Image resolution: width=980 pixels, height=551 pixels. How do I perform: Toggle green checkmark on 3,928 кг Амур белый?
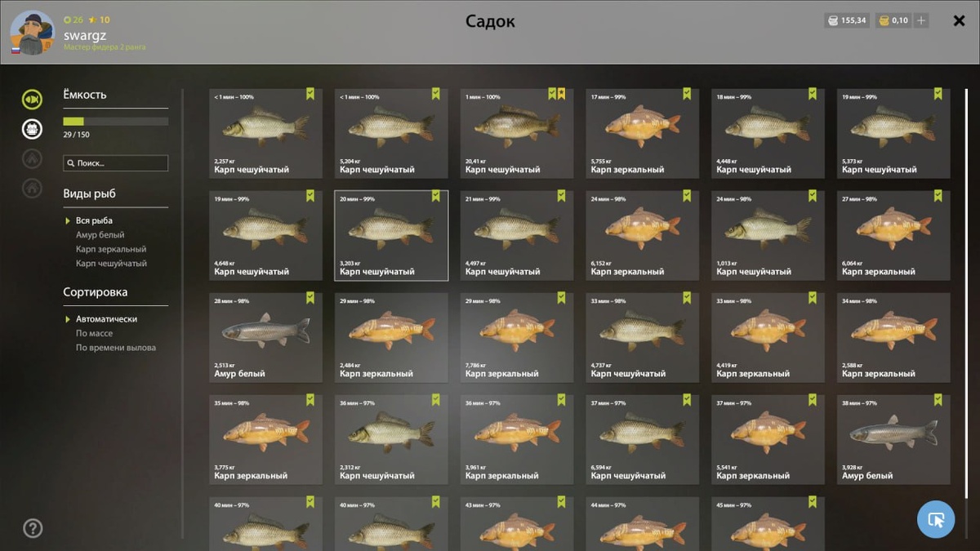tap(938, 400)
